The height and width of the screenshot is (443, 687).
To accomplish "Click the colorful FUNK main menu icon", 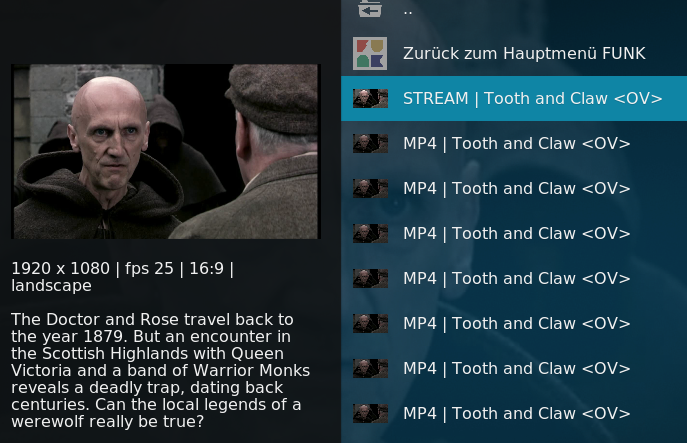I will click(370, 53).
